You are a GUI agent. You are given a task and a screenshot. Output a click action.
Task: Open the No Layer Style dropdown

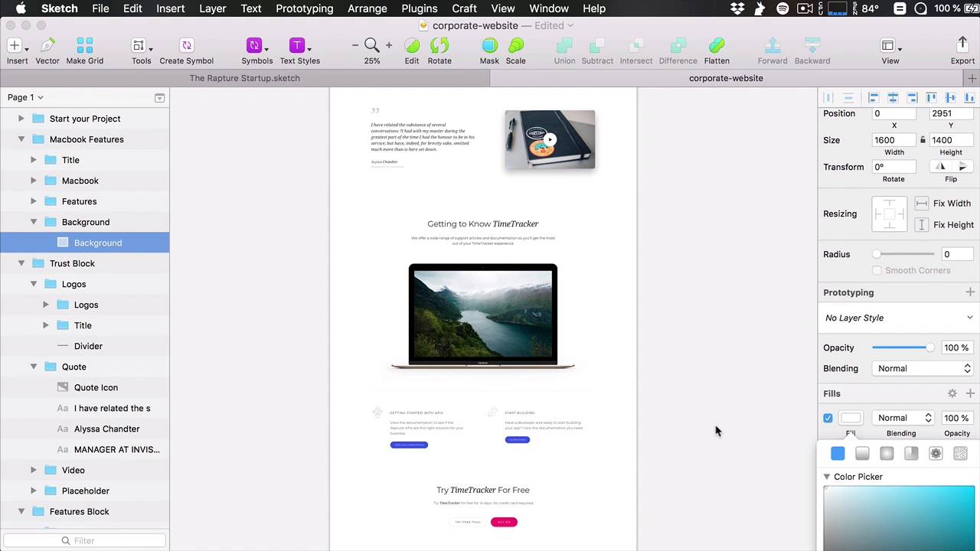point(899,318)
